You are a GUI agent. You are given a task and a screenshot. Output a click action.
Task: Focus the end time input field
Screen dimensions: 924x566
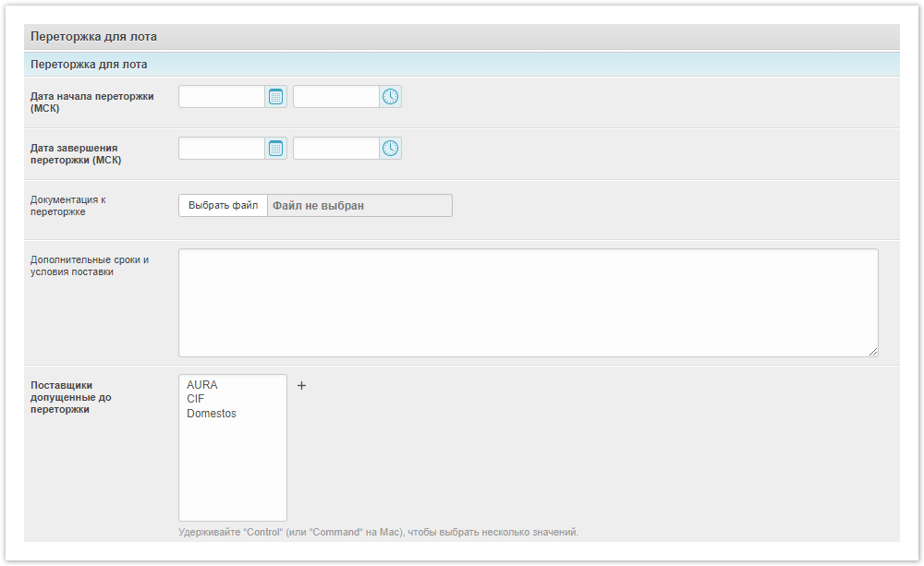tap(336, 149)
